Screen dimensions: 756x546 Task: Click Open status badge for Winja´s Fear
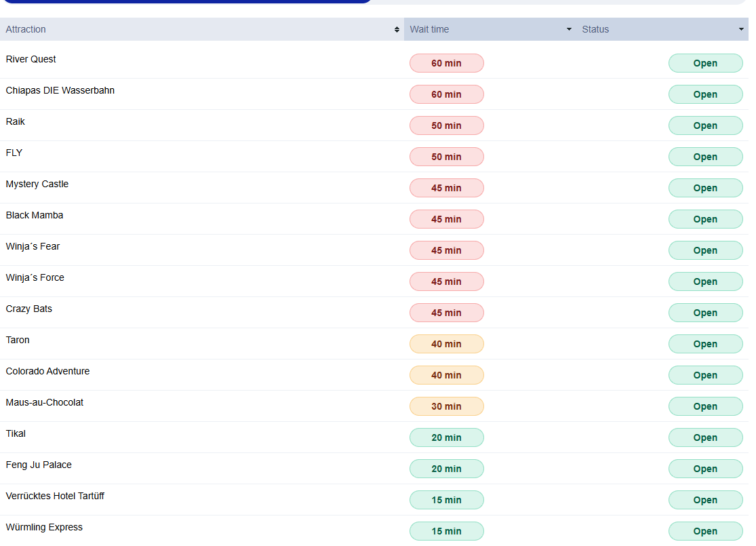pyautogui.click(x=705, y=250)
